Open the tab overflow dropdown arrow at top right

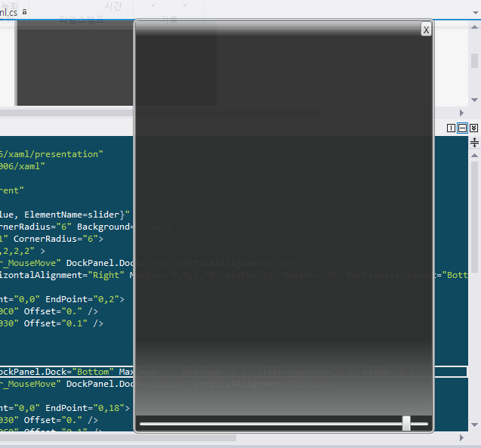coord(476,13)
